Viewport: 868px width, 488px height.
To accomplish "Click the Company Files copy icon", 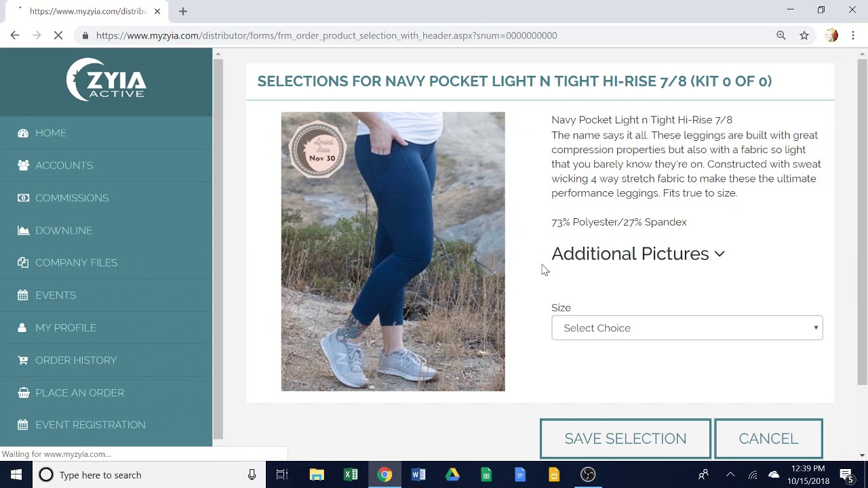I will 23,262.
